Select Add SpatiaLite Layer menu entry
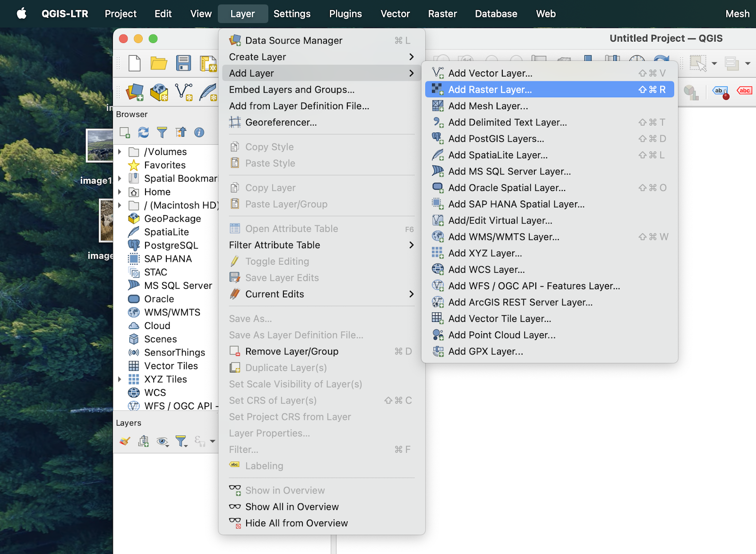 [550, 155]
